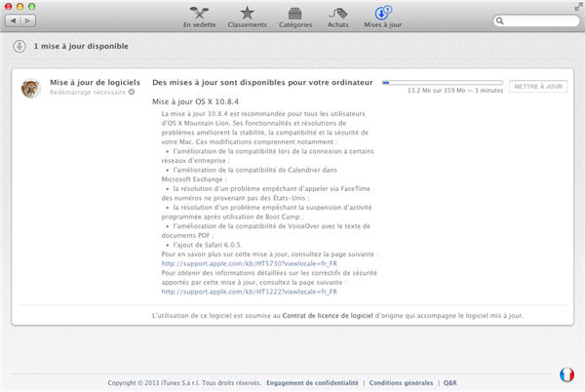The image size is (585, 392).
Task: Click the yellow minimize window button
Action: (20, 7)
